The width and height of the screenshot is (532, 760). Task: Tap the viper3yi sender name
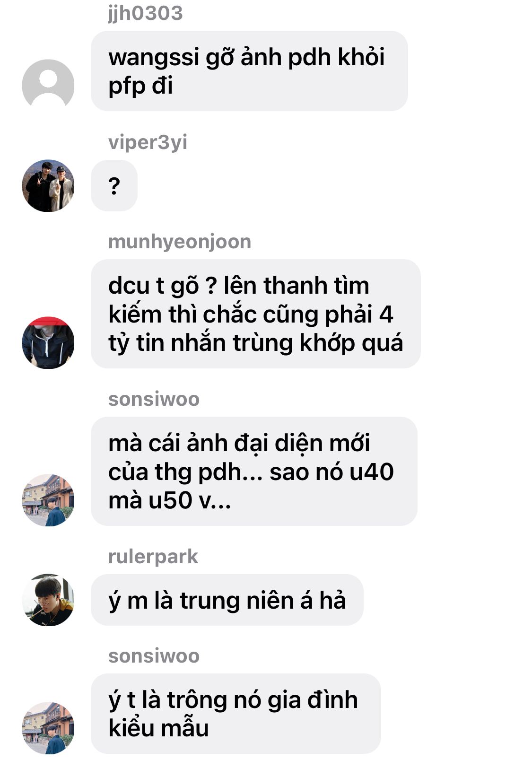click(148, 142)
